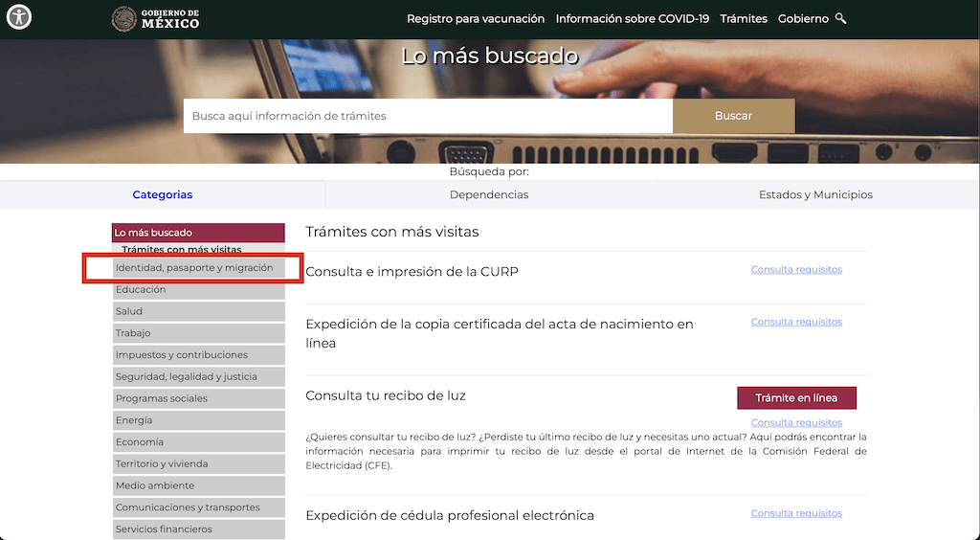Click Consulta requisitos for CURP
Screen dimensions: 980x540
[x=796, y=269]
